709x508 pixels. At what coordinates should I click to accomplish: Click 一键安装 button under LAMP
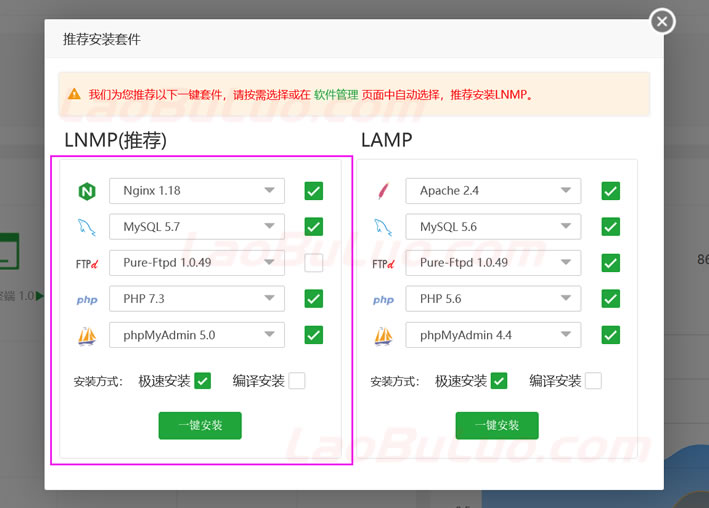(497, 425)
